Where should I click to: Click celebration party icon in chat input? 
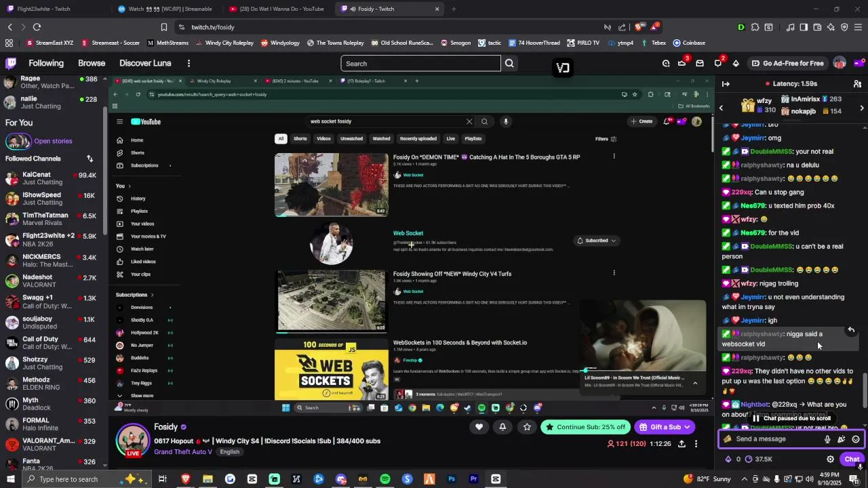point(842,439)
